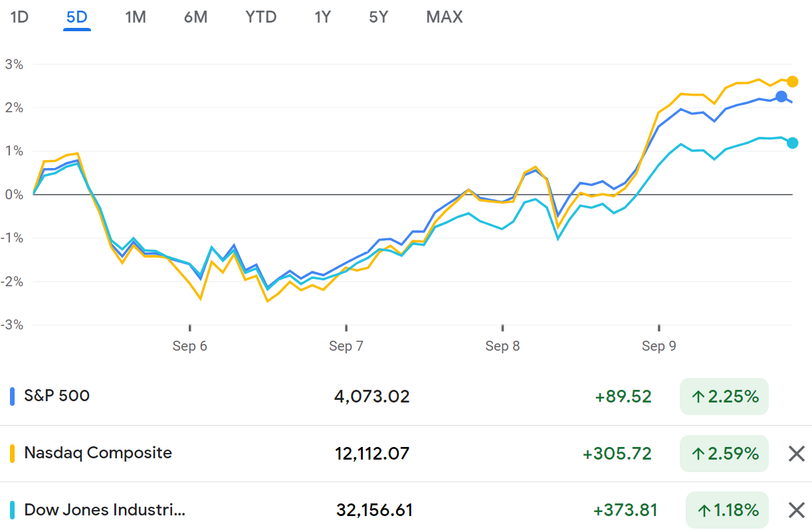Remove Dow Jones Industrial from comparison
Screen dimensions: 812x532
(x=797, y=510)
